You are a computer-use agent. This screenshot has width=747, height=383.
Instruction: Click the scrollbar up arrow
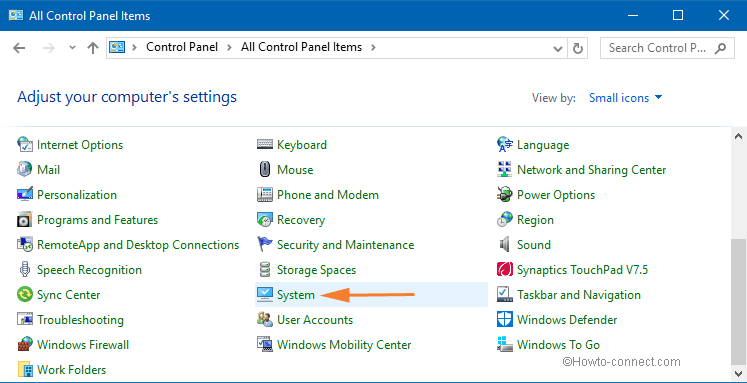(738, 137)
